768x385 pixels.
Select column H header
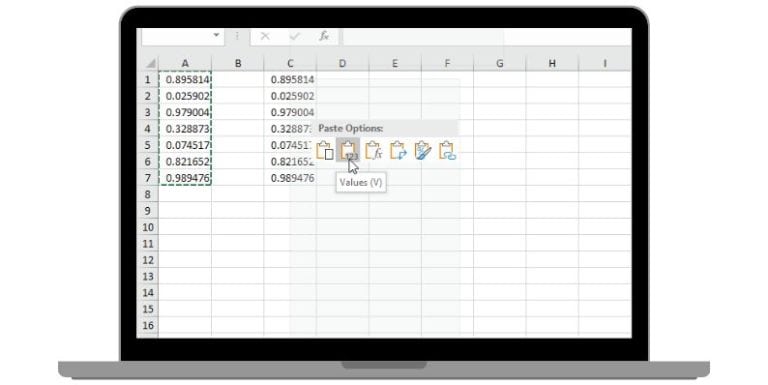click(552, 63)
